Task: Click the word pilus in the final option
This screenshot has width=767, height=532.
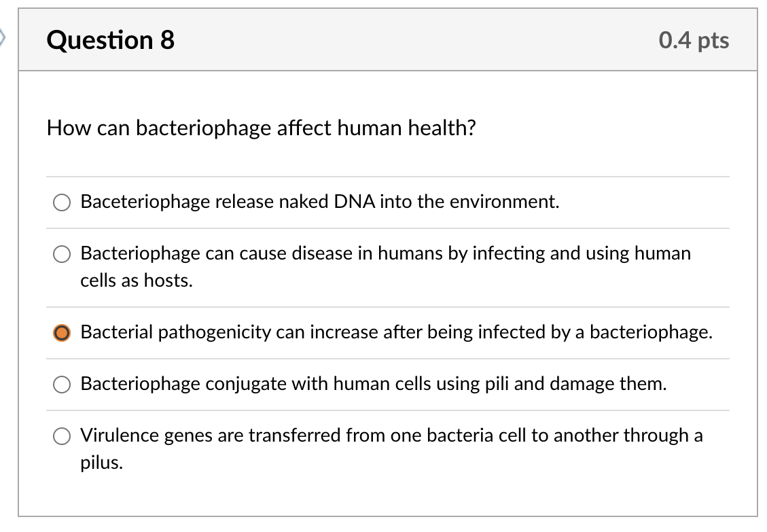Action: (100, 462)
